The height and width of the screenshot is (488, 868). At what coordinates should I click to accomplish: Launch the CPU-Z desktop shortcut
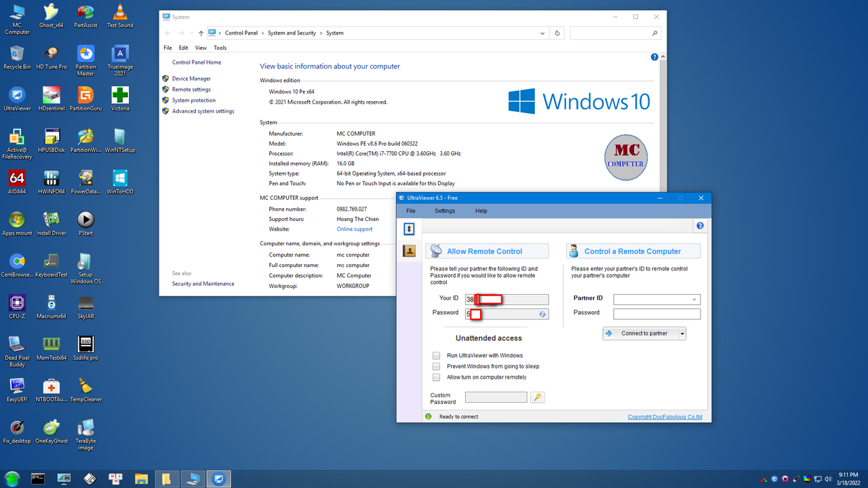coord(17,307)
